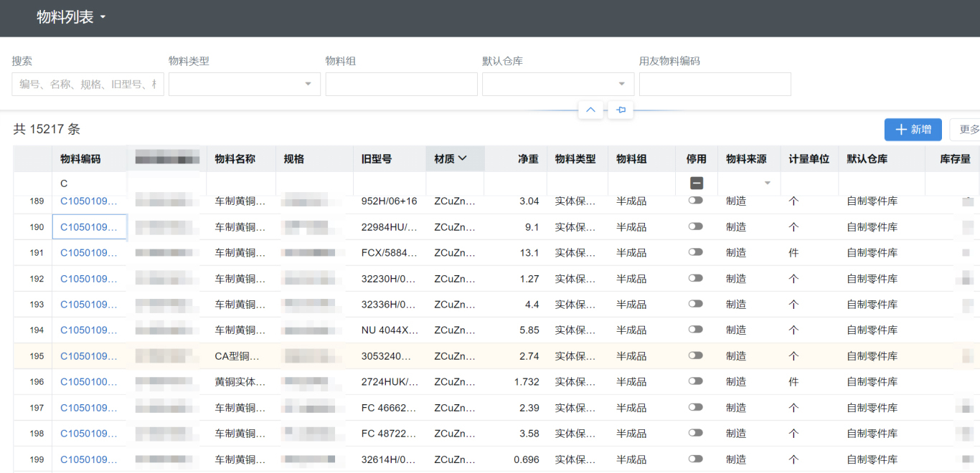The image size is (980, 473).
Task: Pin the filter panel using the pin icon
Action: click(x=621, y=110)
